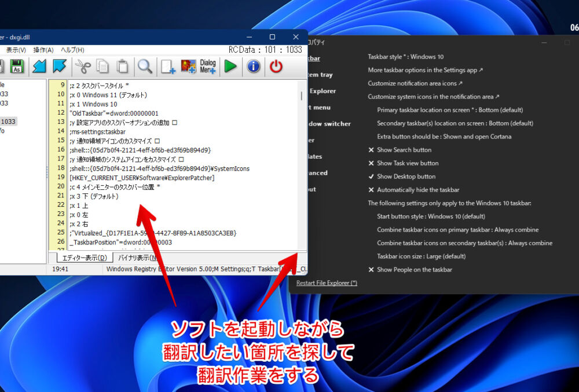Change Taskbar style Windows 10 setting

point(406,57)
